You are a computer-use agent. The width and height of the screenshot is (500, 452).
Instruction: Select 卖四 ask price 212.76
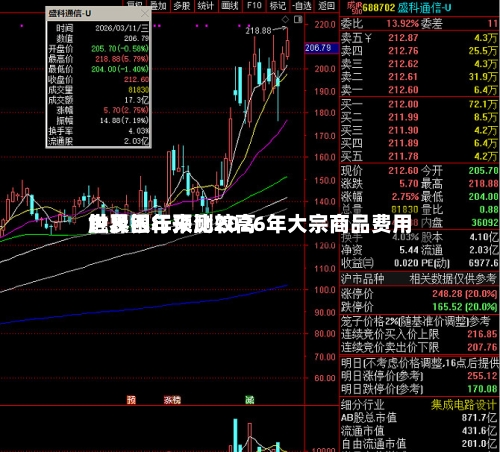403,51
